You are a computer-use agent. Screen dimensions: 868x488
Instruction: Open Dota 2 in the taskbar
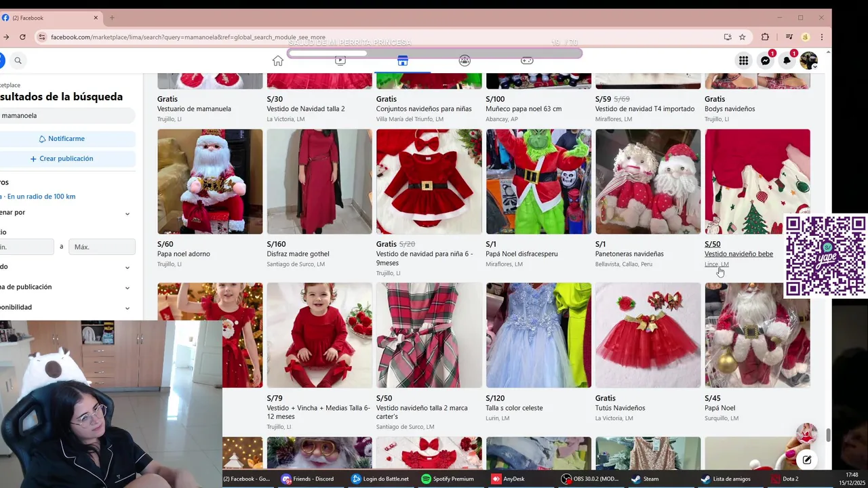(x=785, y=479)
